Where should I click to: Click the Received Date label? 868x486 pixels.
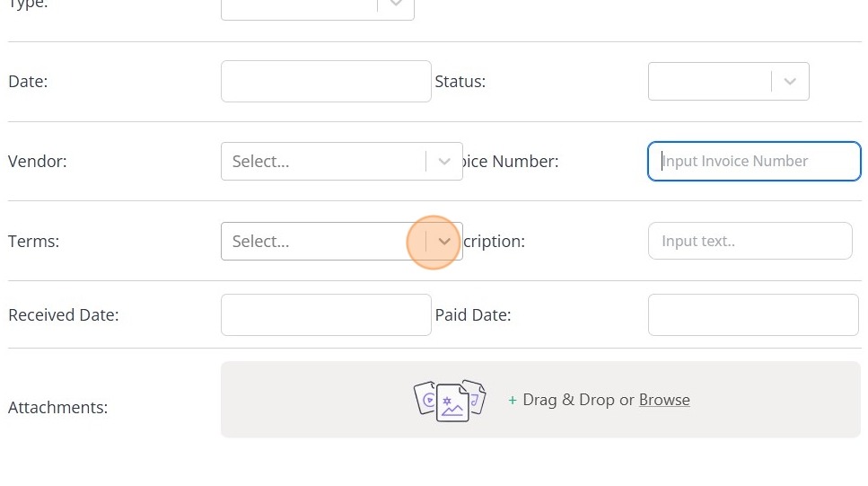point(63,315)
